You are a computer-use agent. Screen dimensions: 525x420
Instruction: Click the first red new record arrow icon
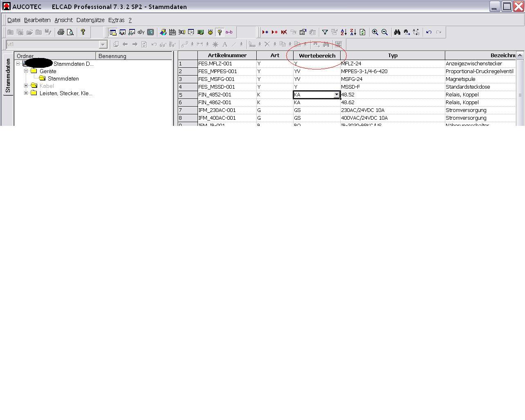[x=265, y=32]
